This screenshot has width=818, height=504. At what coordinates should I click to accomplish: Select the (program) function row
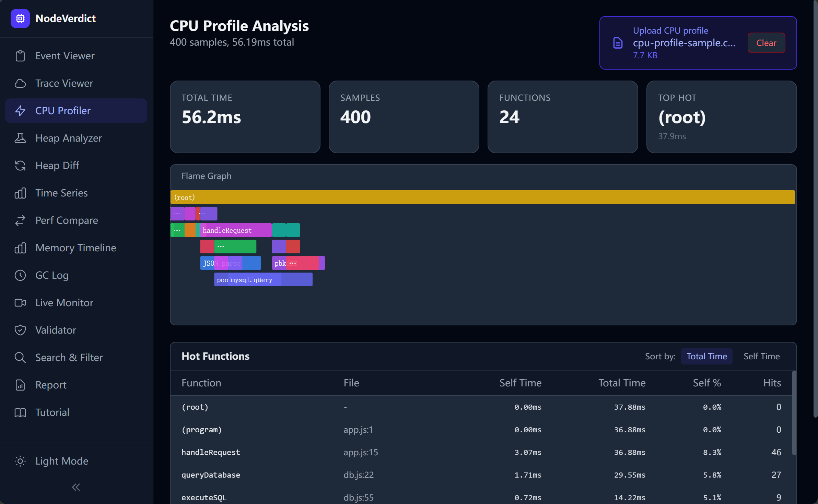[x=481, y=430]
